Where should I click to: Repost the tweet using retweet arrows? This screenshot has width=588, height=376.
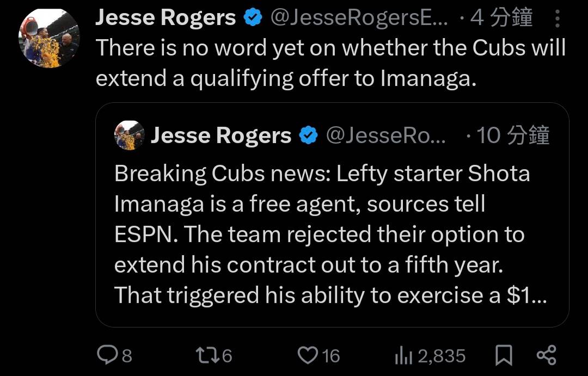[x=206, y=355]
